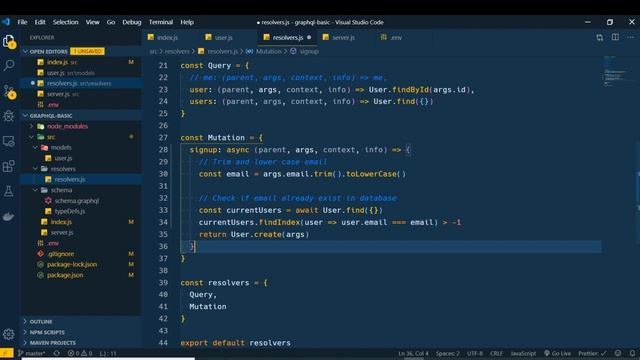This screenshot has width=640, height=360.
Task: Click the notification bell in status bar
Action: click(632, 353)
